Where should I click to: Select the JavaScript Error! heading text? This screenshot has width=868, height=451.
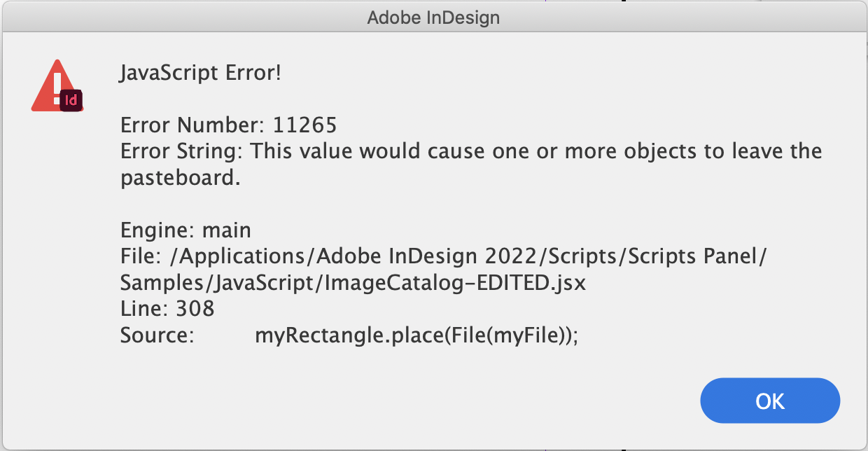pos(202,71)
